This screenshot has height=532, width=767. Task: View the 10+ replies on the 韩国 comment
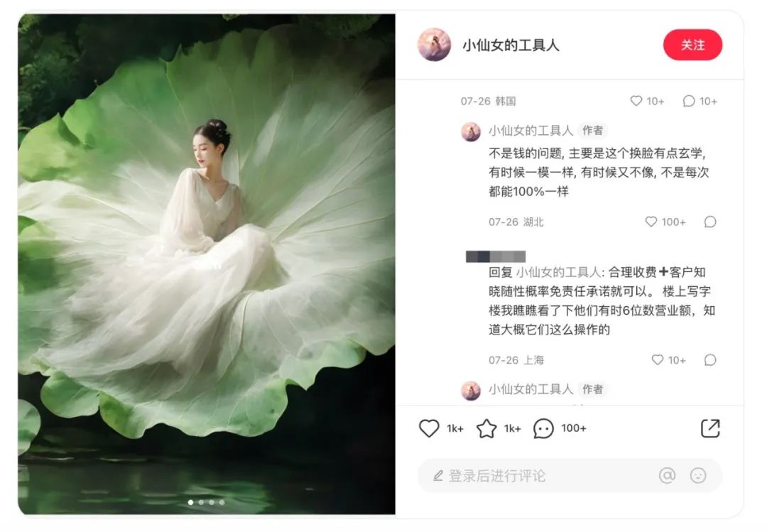coord(700,101)
